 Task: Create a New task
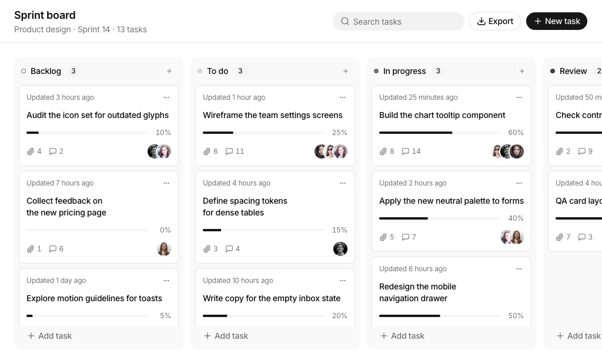[x=557, y=22]
